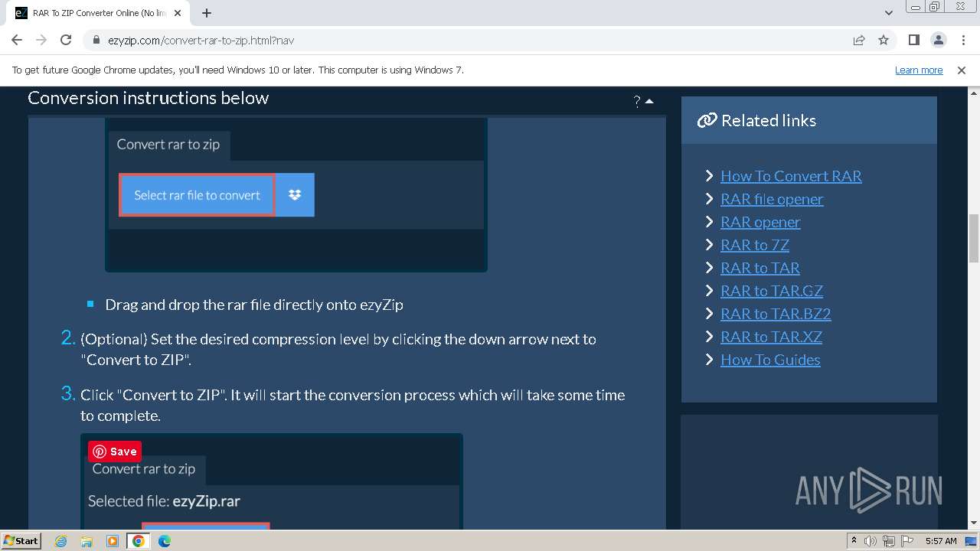Viewport: 980px width, 551px height.
Task: Share this page from address bar
Action: pos(859,40)
